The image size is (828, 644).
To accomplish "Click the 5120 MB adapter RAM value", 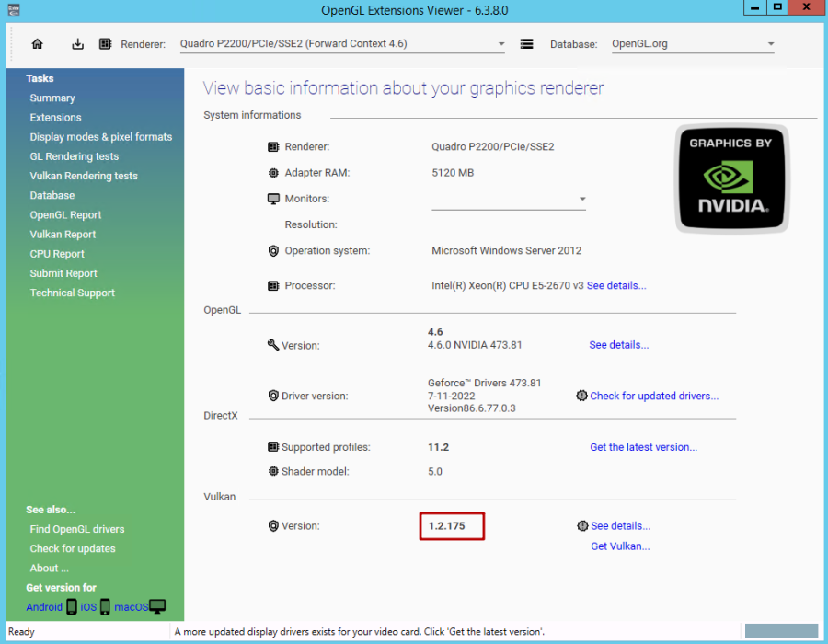I will pyautogui.click(x=453, y=173).
